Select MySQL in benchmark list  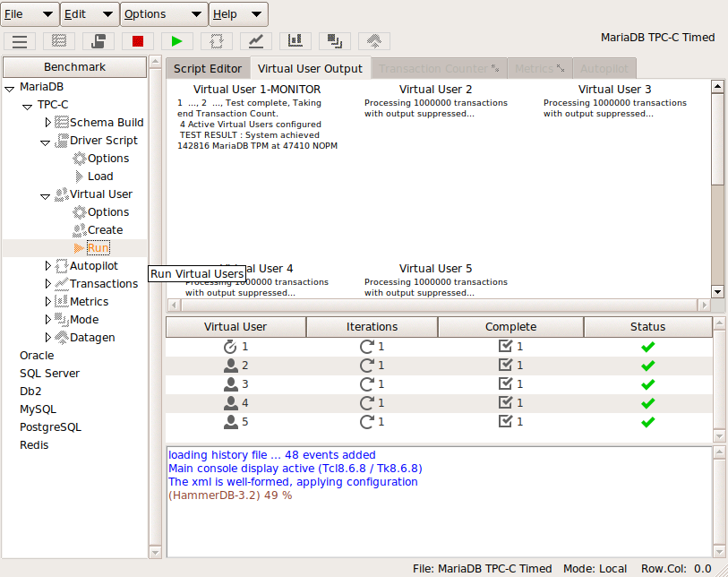pos(38,409)
